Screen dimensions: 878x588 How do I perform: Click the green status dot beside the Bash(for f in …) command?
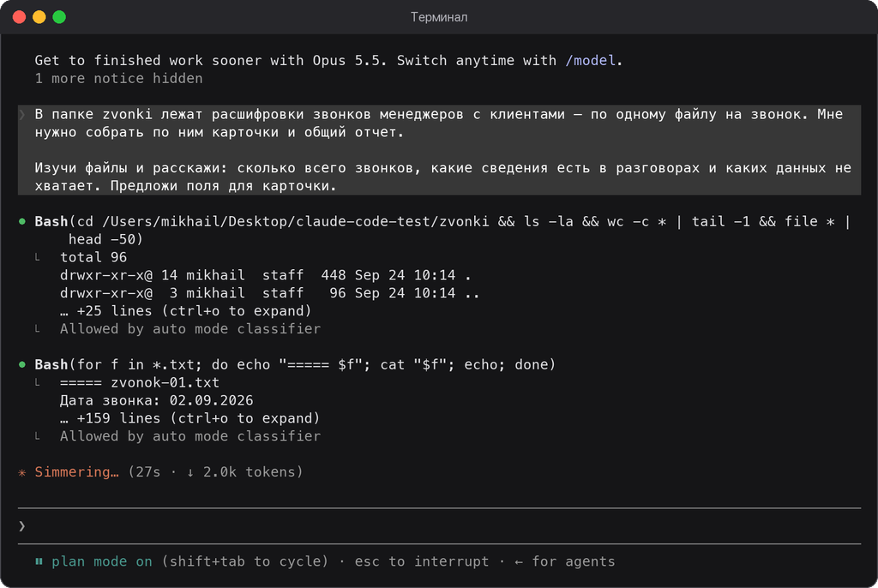coord(22,364)
